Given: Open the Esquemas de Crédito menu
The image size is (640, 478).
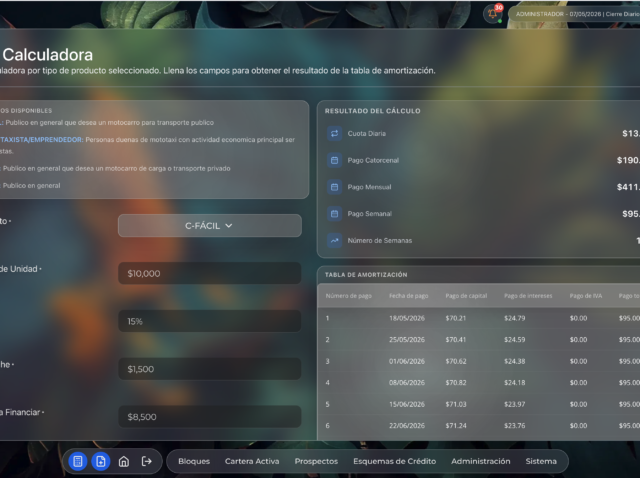Looking at the screenshot, I should (x=394, y=461).
